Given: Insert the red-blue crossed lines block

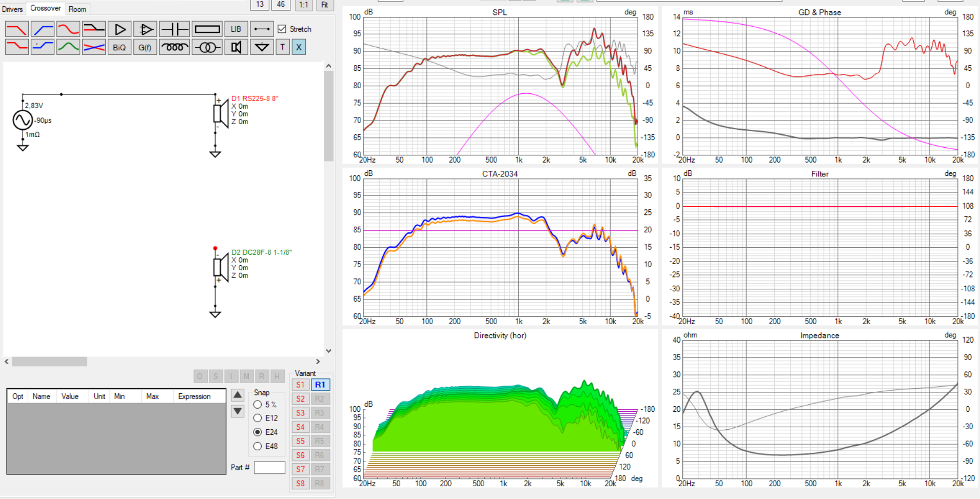Looking at the screenshot, I should pyautogui.click(x=94, y=47).
